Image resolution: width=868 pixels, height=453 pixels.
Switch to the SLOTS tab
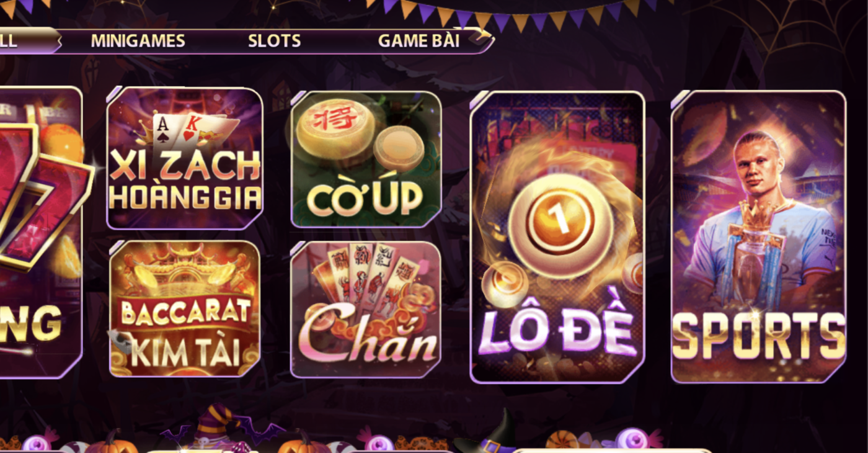(x=274, y=41)
